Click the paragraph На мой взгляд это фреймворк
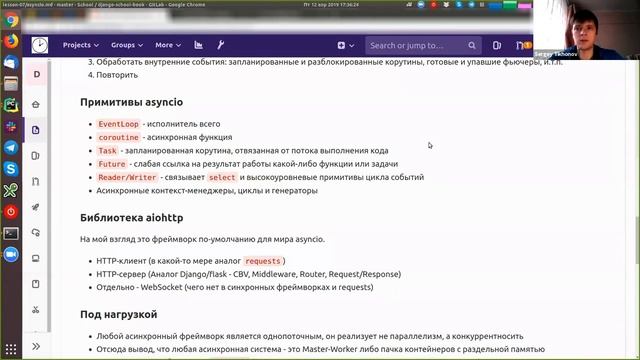Viewport: 640px width, 360px height. [x=202, y=239]
